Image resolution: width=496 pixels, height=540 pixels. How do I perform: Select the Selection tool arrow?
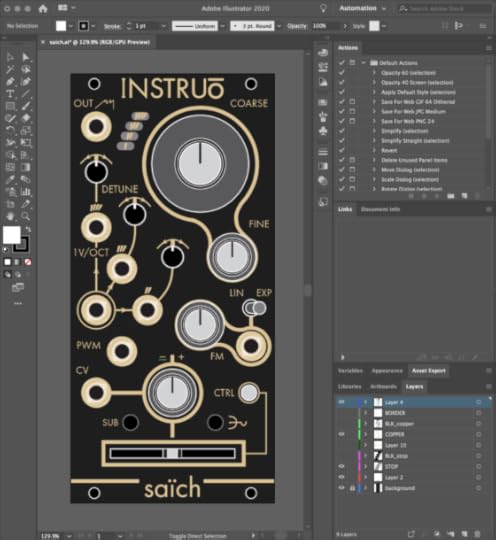(x=10, y=57)
